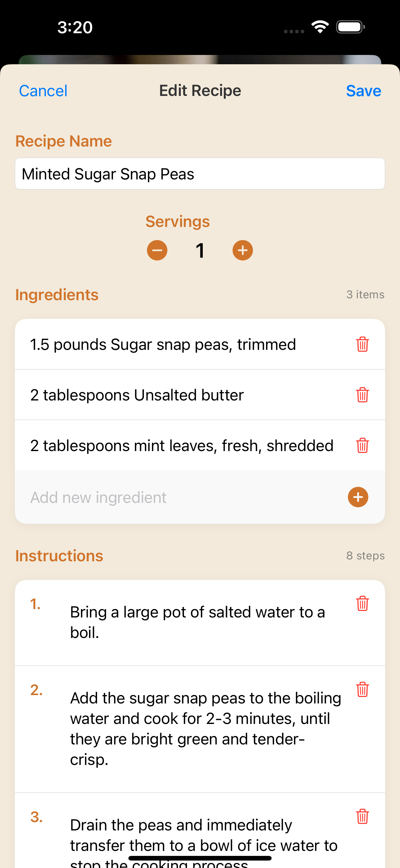
Task: Tap the Wi-Fi status bar icon
Action: click(320, 27)
